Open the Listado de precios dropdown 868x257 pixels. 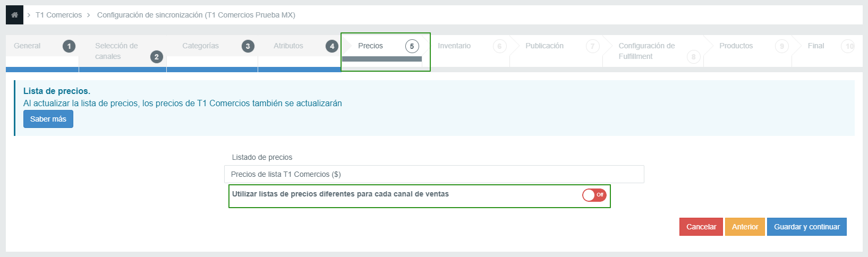[434, 174]
